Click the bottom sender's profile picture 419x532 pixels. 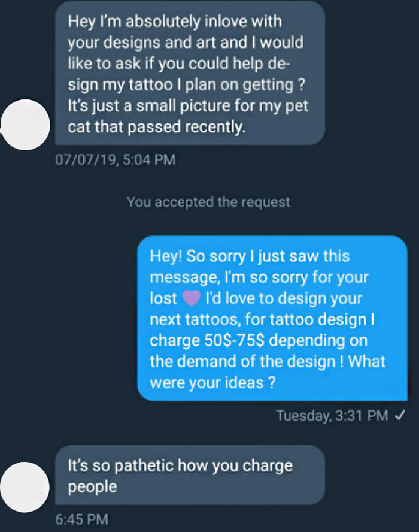pyautogui.click(x=25, y=488)
